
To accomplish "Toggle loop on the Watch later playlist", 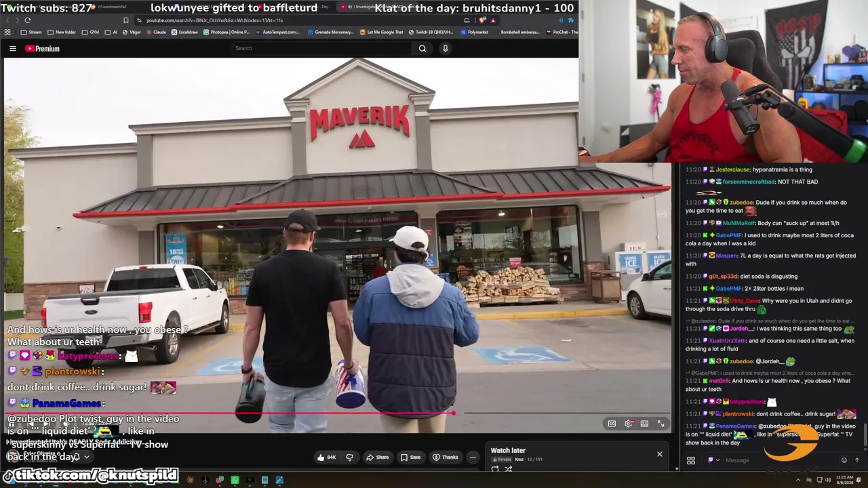I will click(495, 469).
